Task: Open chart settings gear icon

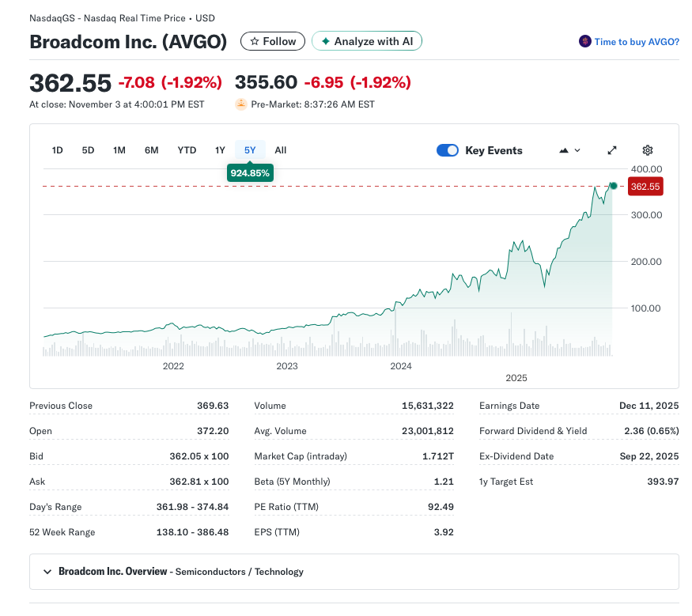Action: coord(648,150)
